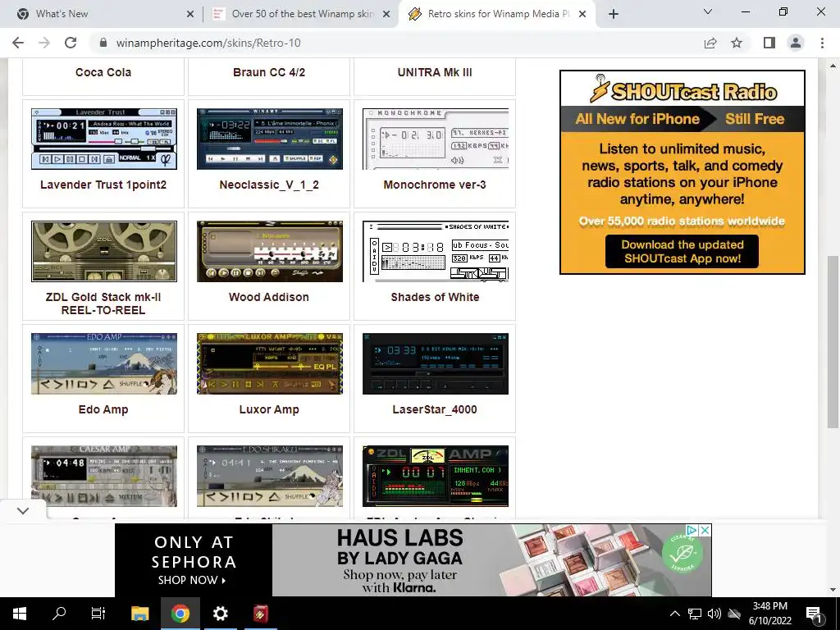840x630 pixels.
Task: Open Wood Addison skin thumbnail
Action: (x=269, y=251)
